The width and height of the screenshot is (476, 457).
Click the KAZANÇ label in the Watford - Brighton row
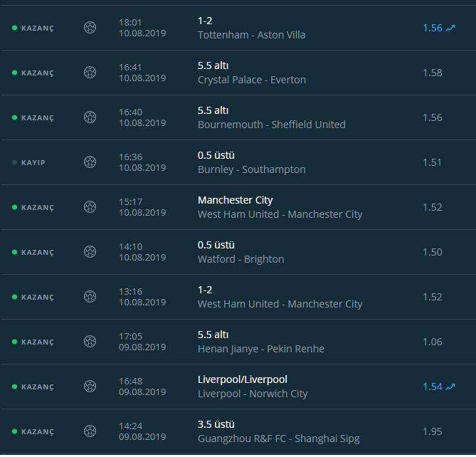[x=37, y=252]
